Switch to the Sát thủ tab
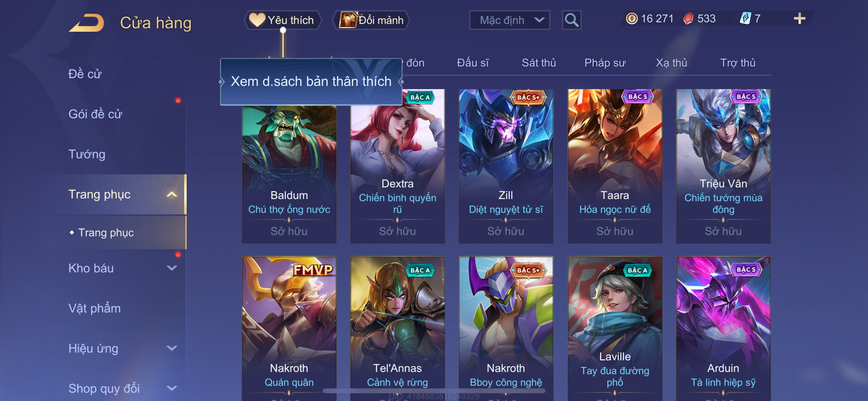The width and height of the screenshot is (868, 401). click(539, 63)
